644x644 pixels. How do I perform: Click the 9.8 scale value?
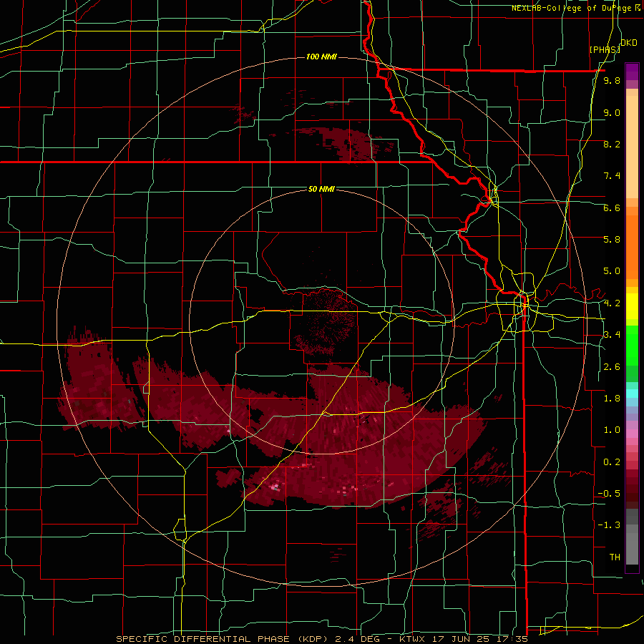(x=612, y=81)
